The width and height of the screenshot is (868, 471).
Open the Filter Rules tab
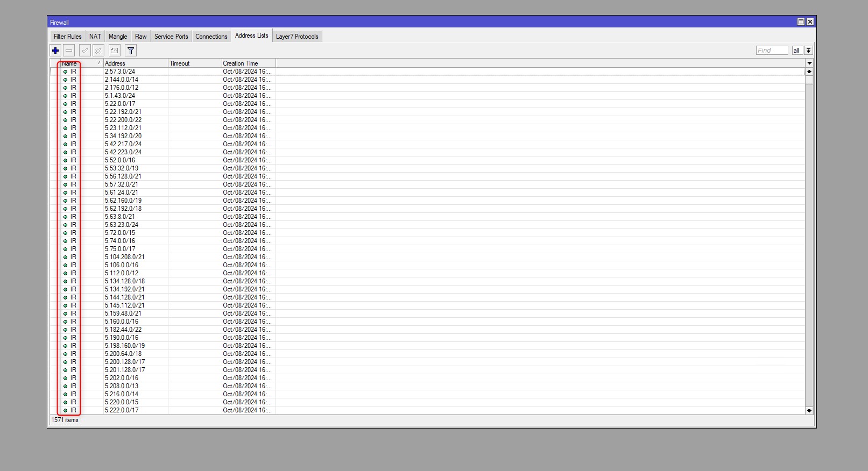[x=68, y=37]
